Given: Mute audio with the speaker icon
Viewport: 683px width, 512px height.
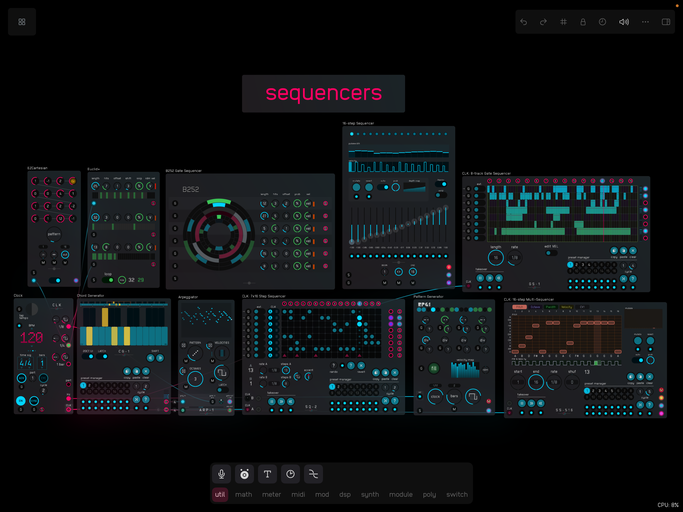Looking at the screenshot, I should pyautogui.click(x=624, y=22).
